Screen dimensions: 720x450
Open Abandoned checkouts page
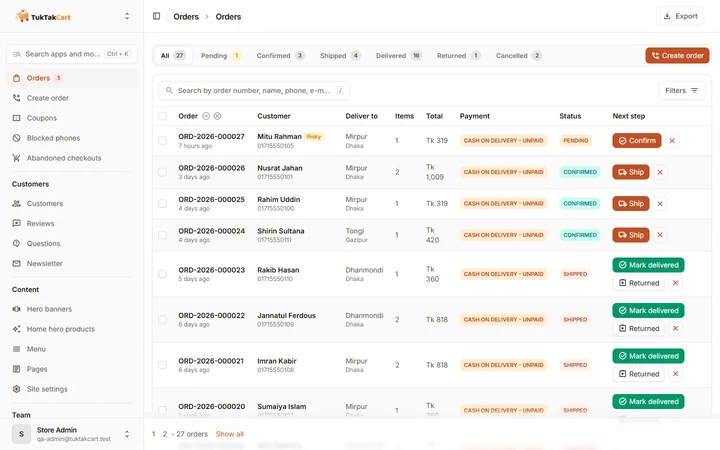pos(72,158)
